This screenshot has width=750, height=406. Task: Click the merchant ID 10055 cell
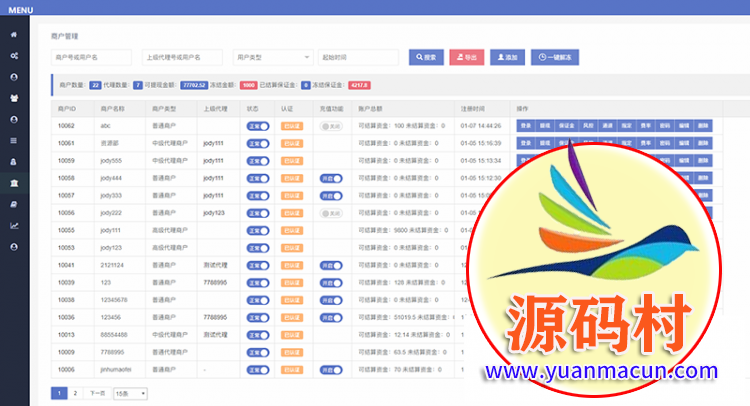[66, 230]
